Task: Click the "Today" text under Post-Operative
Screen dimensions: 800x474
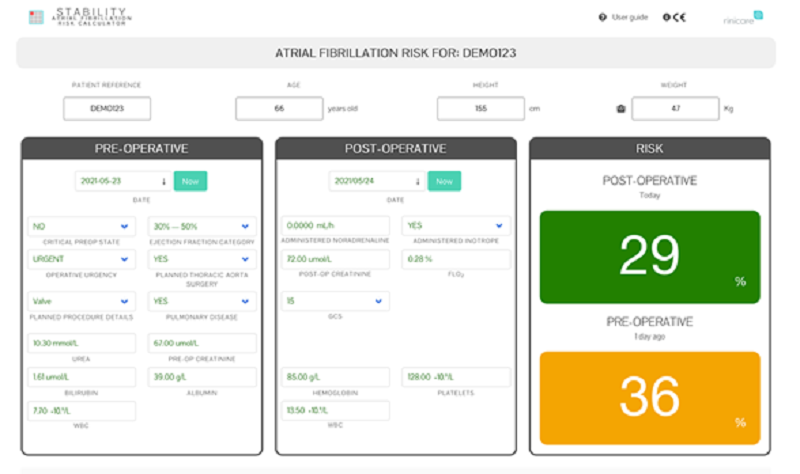Action: point(649,195)
